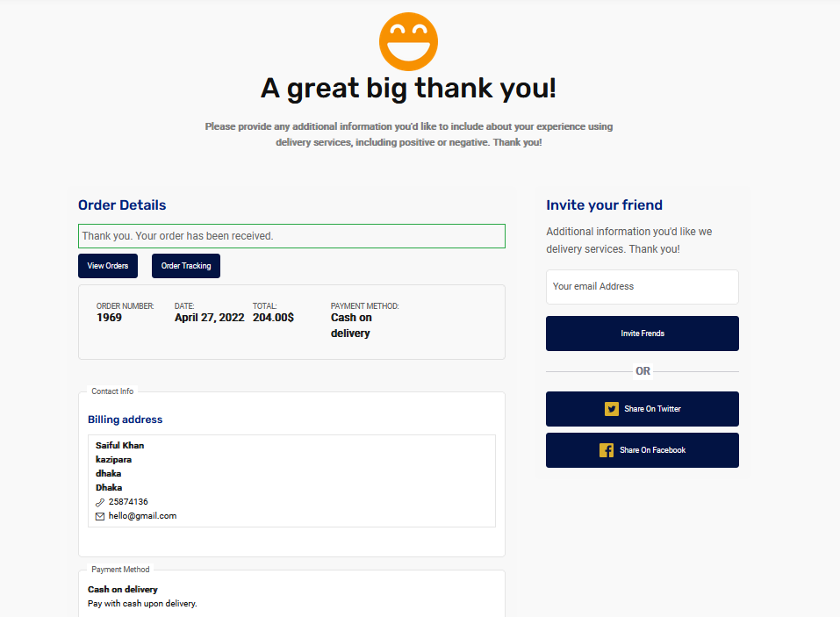Click the Share On Facebook label
Viewport: 840px width, 617px height.
[x=652, y=450]
